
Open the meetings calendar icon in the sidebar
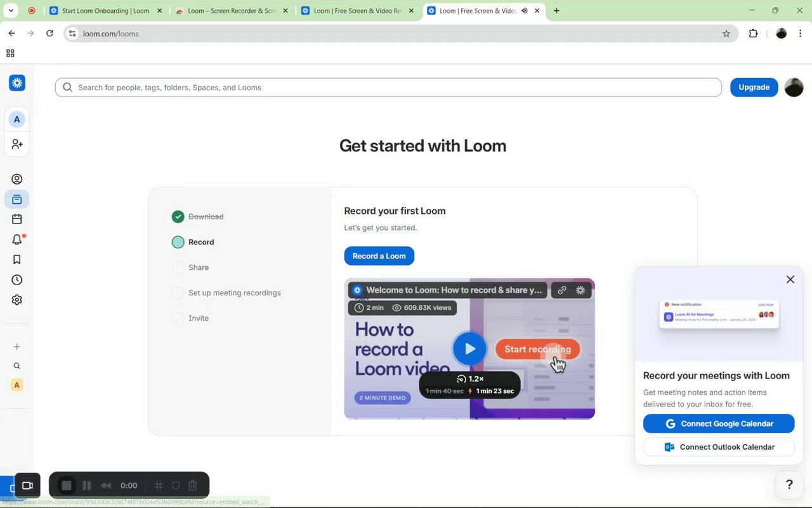pos(17,219)
